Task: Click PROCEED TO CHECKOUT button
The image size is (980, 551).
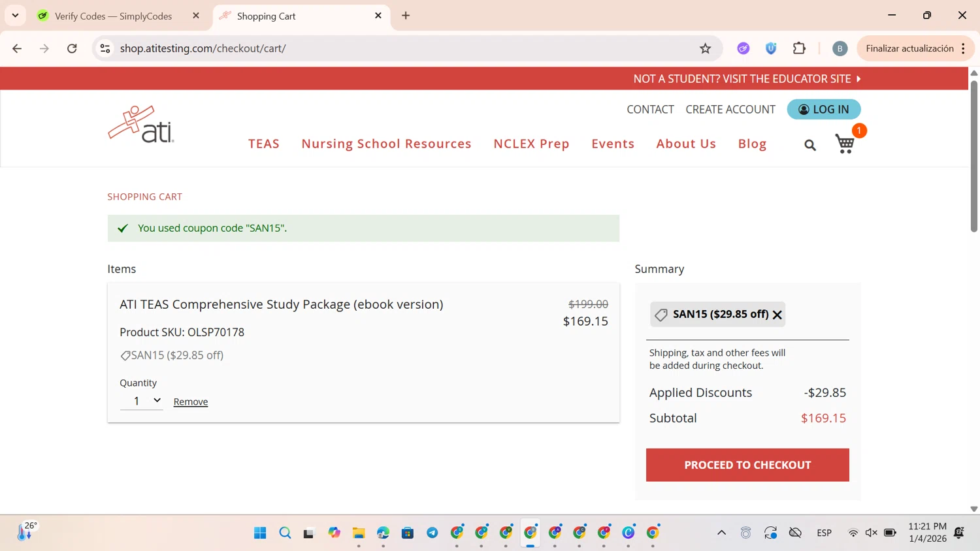Action: 747,465
